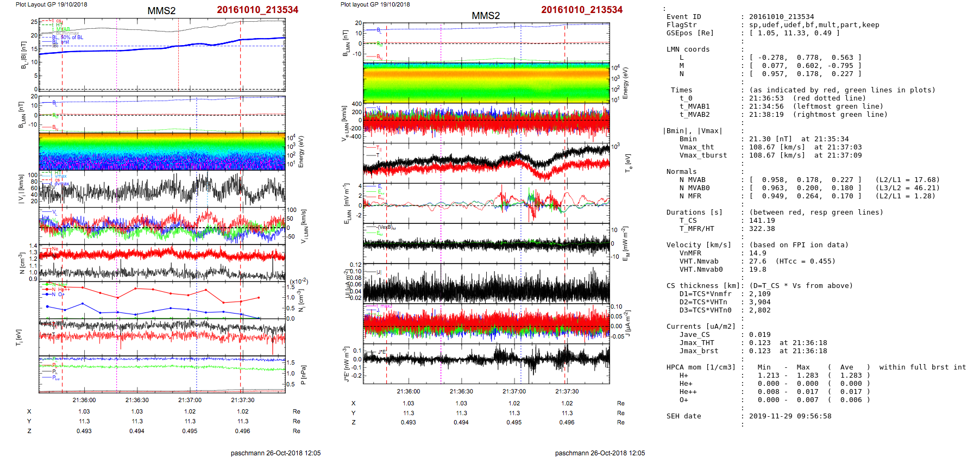
Task: Click the J*E panel in the right plot
Action: (x=486, y=363)
